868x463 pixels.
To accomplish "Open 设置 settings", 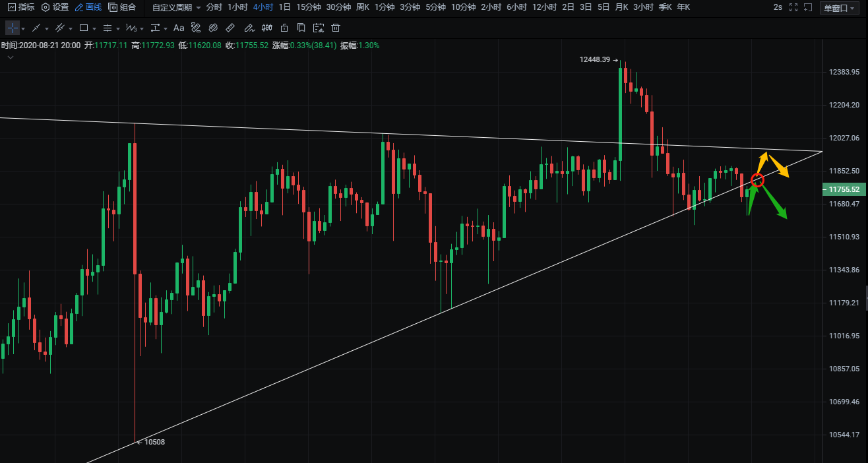I will pyautogui.click(x=55, y=8).
